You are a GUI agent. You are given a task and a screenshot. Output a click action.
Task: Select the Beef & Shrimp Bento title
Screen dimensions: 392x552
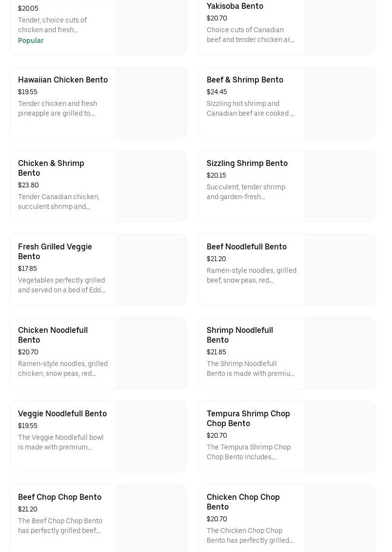[x=245, y=80]
